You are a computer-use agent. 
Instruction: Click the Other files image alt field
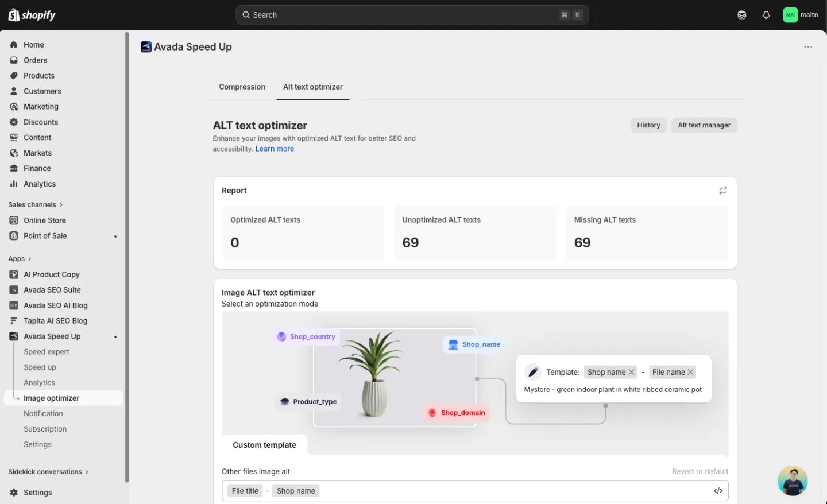pos(475,491)
